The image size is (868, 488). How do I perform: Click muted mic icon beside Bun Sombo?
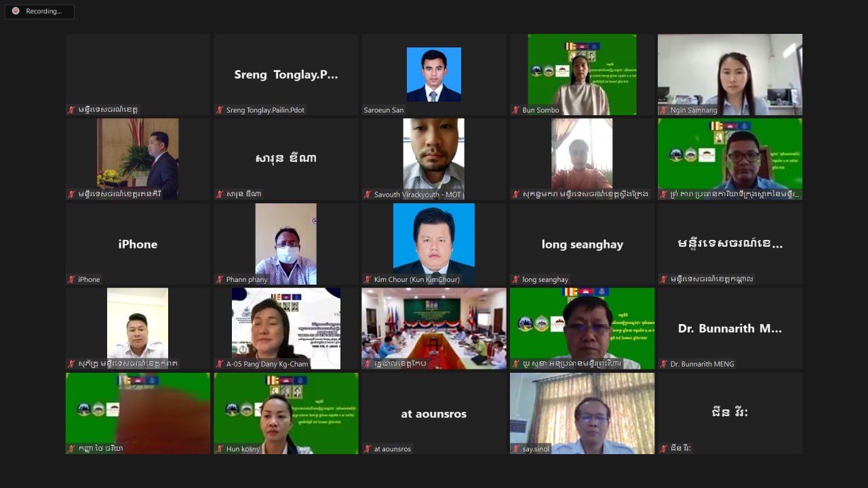[516, 110]
